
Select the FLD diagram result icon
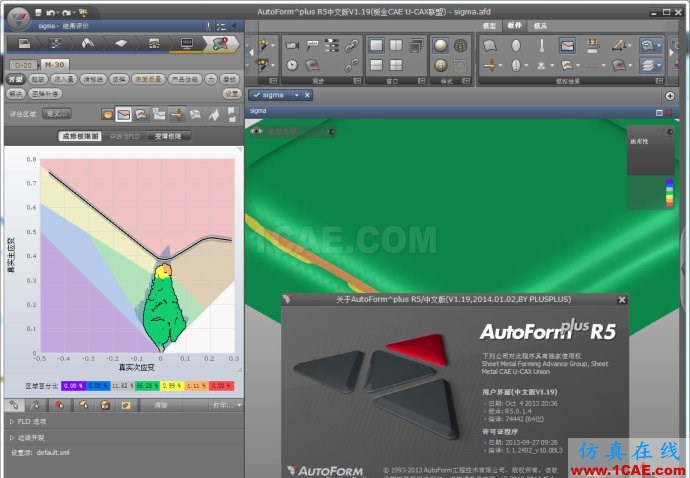tap(124, 114)
